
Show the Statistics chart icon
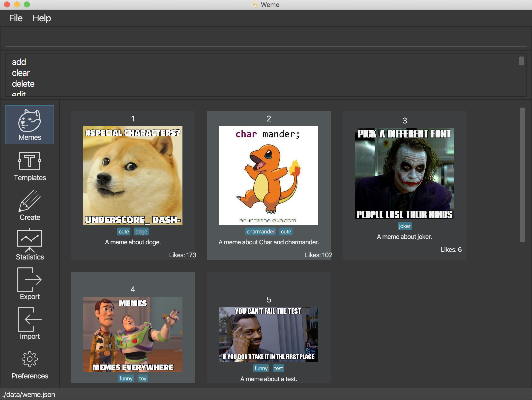30,240
